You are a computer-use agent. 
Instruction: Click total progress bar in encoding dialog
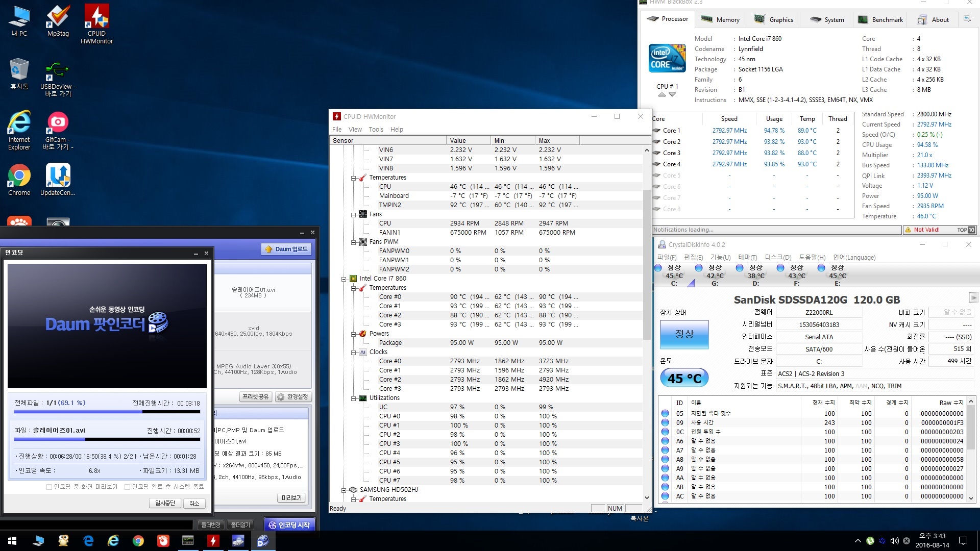point(107,412)
